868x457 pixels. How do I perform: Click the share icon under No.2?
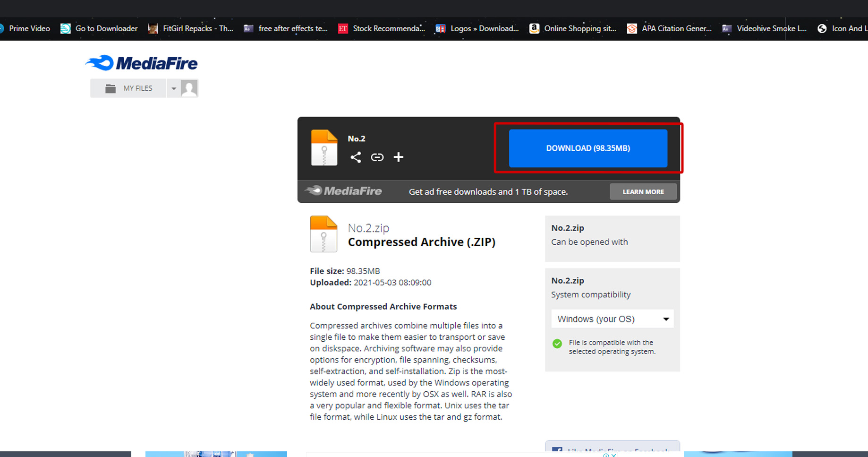[356, 157]
